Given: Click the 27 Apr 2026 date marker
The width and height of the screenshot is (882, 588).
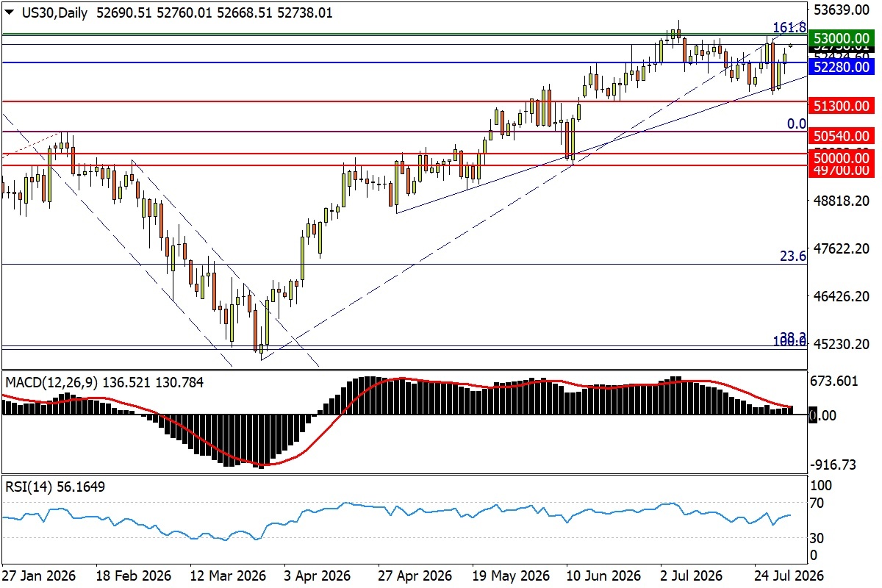Looking at the screenshot, I should click(414, 574).
